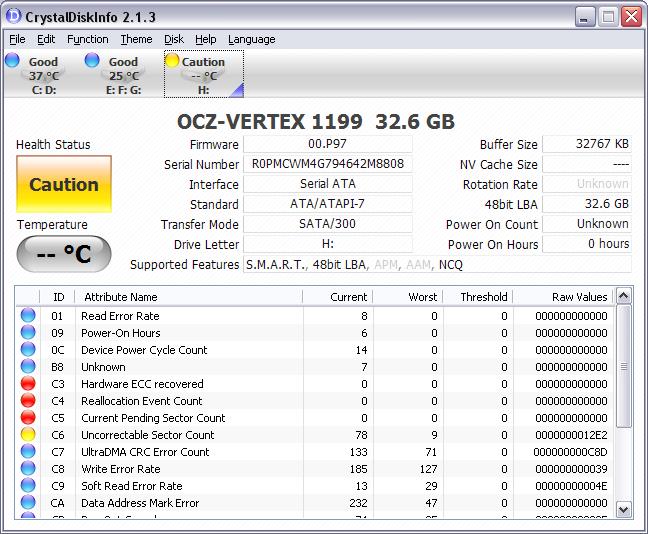The height and width of the screenshot is (534, 648).
Task: Click the Power On Count field showing Unknown
Action: point(587,224)
